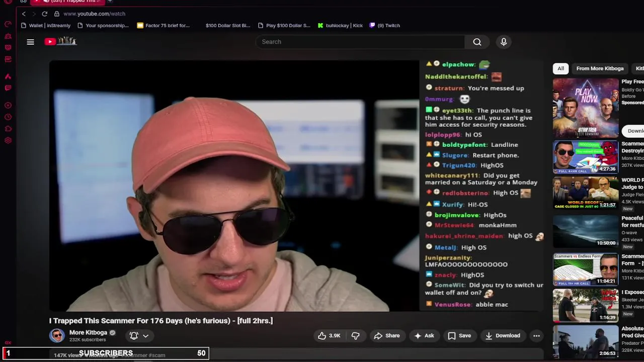
Task: Dislike the video with thumbs down
Action: (x=355, y=336)
